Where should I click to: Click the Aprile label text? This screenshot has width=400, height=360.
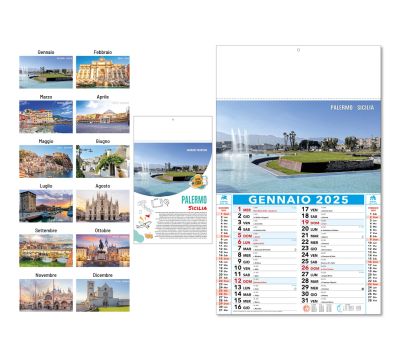103,97
